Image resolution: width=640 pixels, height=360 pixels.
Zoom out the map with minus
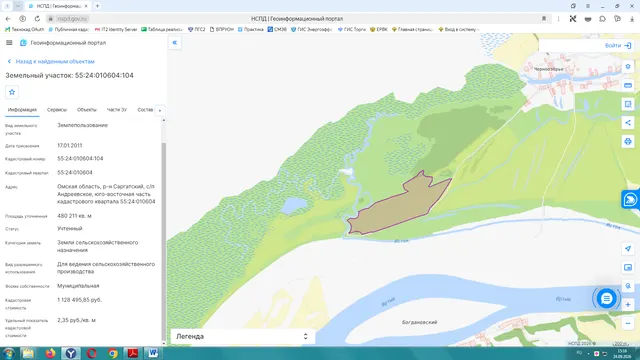[x=628, y=323]
